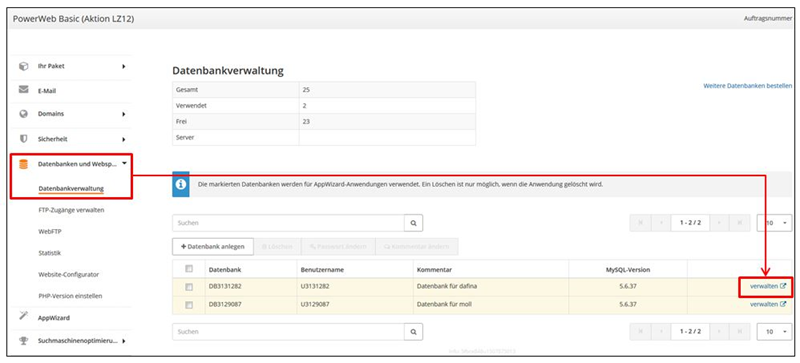Screen dimensions: 800x363
Task: Click the shield icon beside Sicherheit
Action: [x=23, y=138]
